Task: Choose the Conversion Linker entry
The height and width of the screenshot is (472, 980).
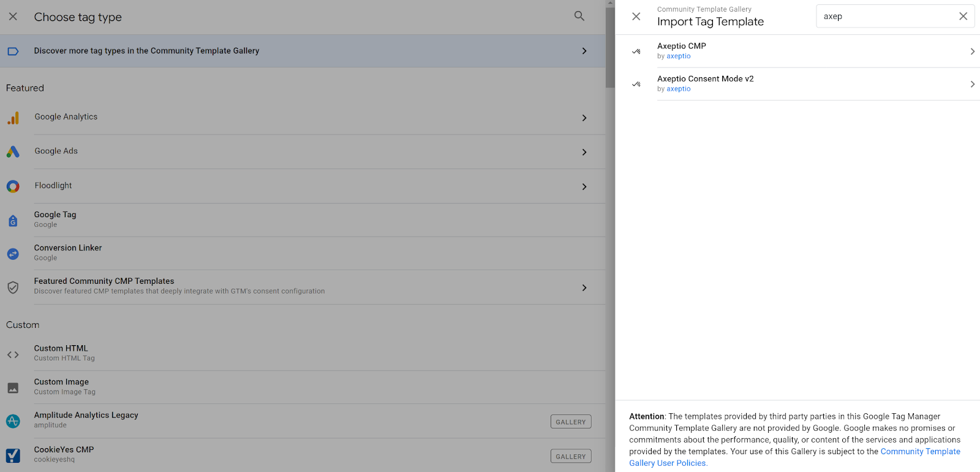Action: click(x=303, y=253)
